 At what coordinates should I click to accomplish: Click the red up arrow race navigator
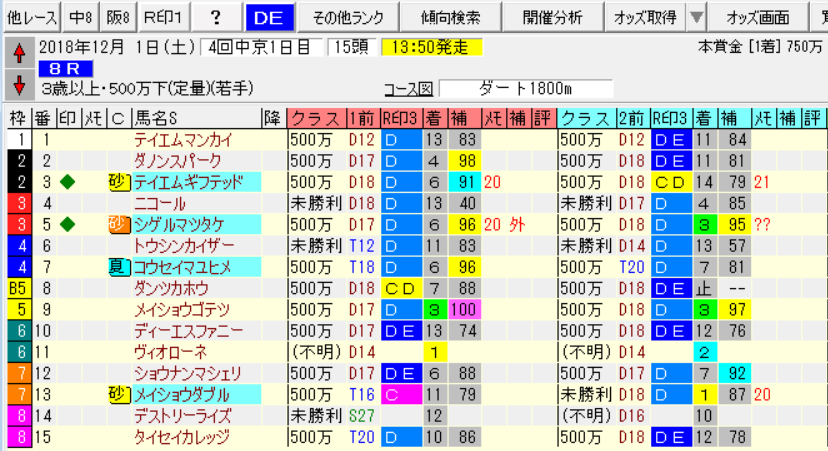(20, 53)
